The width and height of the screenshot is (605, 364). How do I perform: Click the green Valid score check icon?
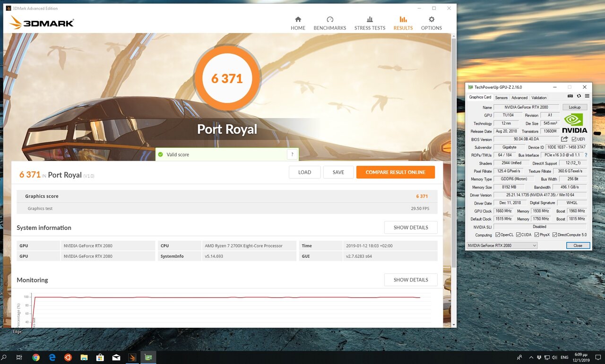pyautogui.click(x=161, y=154)
